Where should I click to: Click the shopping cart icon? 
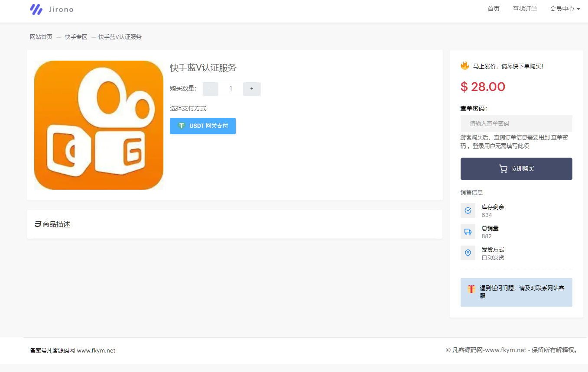point(503,169)
